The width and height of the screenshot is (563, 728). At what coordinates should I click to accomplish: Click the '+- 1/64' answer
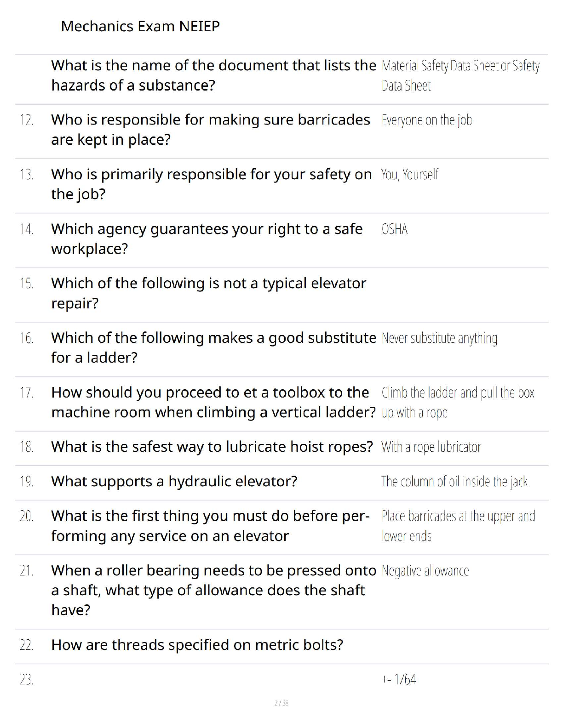pos(398,679)
